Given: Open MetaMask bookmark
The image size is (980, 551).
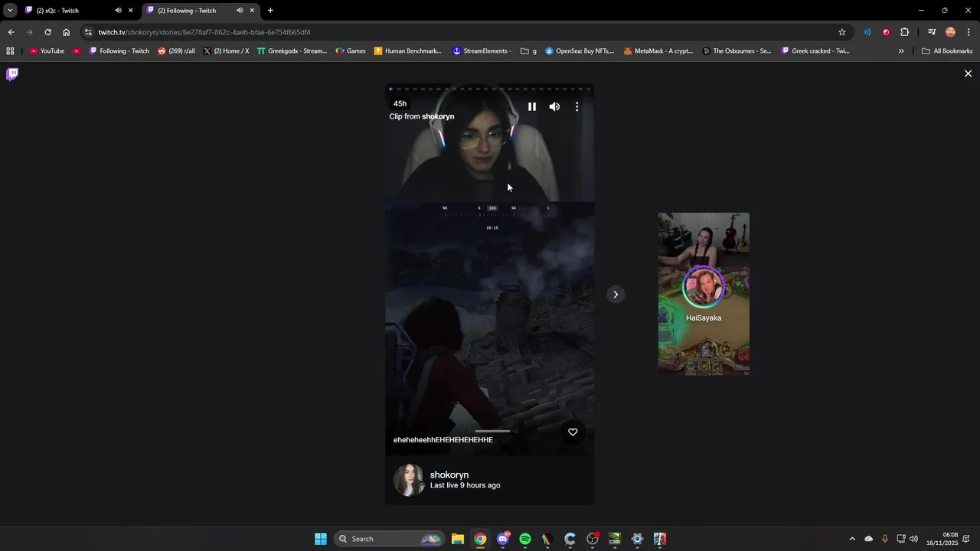Looking at the screenshot, I should [x=658, y=51].
